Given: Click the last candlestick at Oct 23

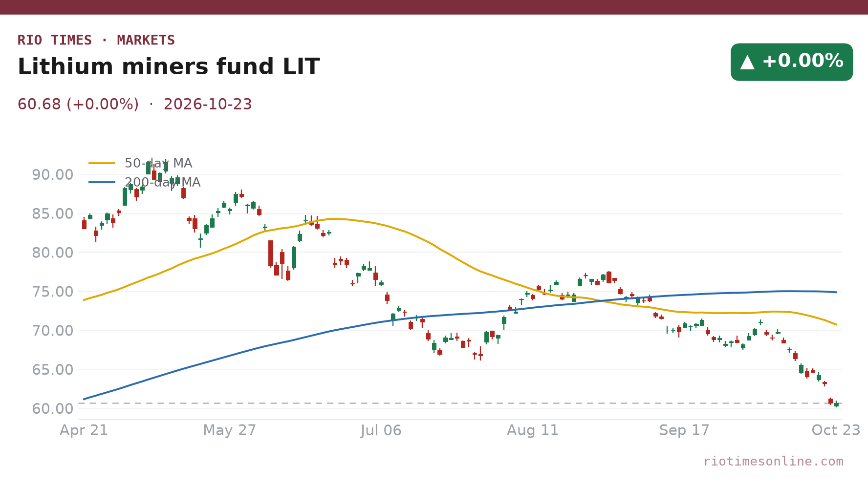Looking at the screenshot, I should 836,404.
